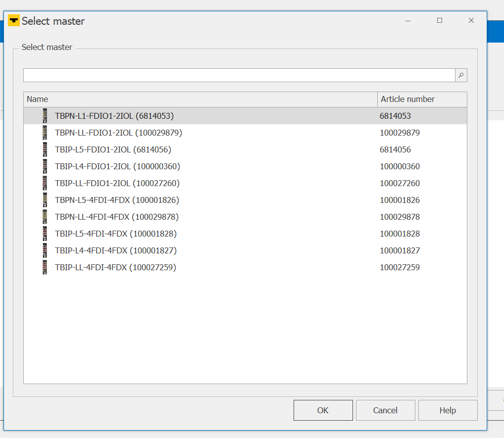This screenshot has width=504, height=438.
Task: Click article number cell 100029879
Action: click(x=400, y=133)
